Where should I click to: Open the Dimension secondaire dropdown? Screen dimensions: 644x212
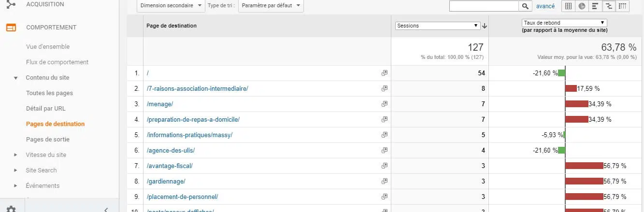(x=171, y=6)
